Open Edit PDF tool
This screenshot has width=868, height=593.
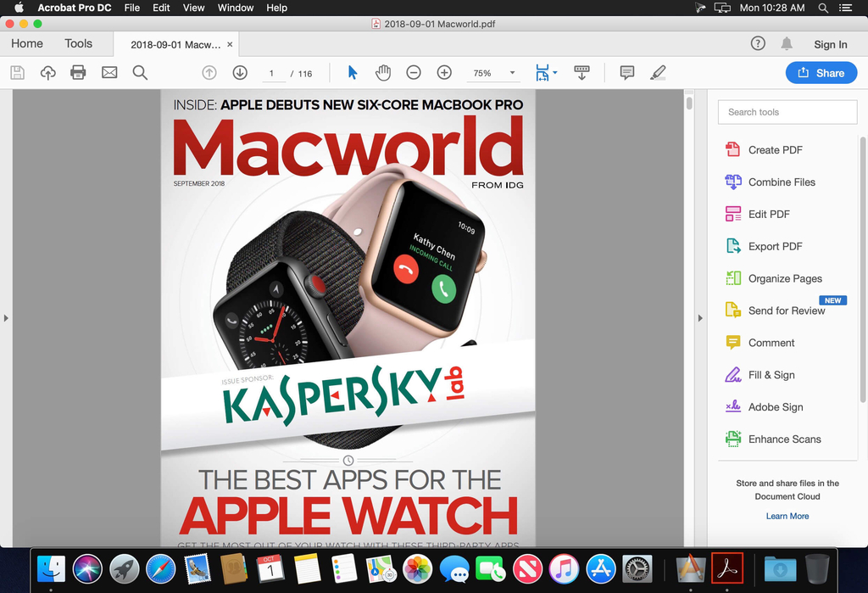(768, 215)
